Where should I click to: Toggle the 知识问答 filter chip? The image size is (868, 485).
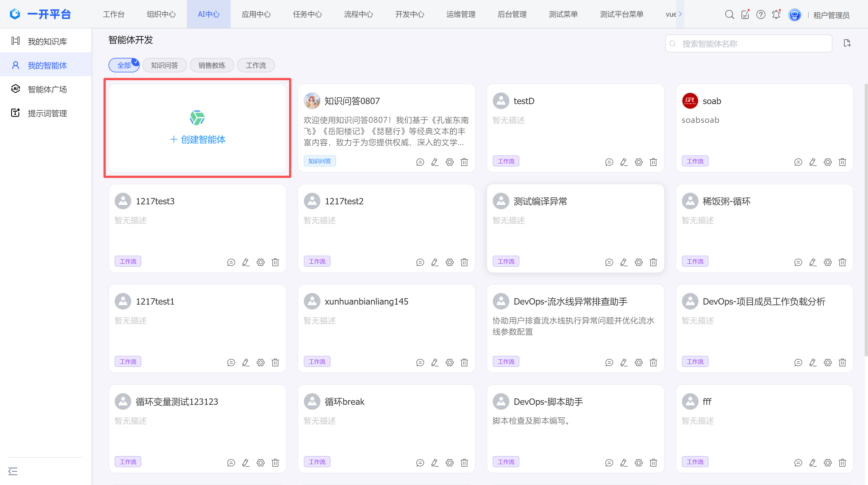164,65
